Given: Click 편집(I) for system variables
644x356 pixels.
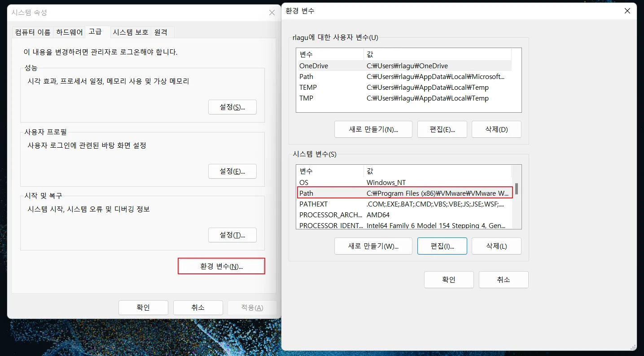Looking at the screenshot, I should pos(442,246).
